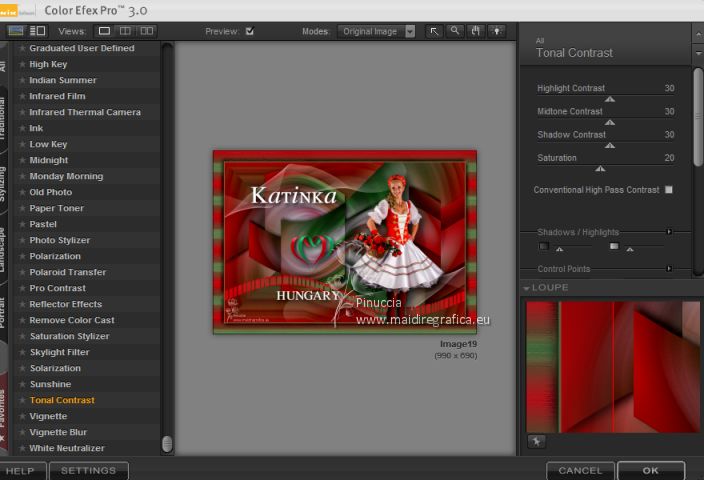704x480 pixels.
Task: Expand the Shadows / Highlights section
Action: click(x=669, y=232)
